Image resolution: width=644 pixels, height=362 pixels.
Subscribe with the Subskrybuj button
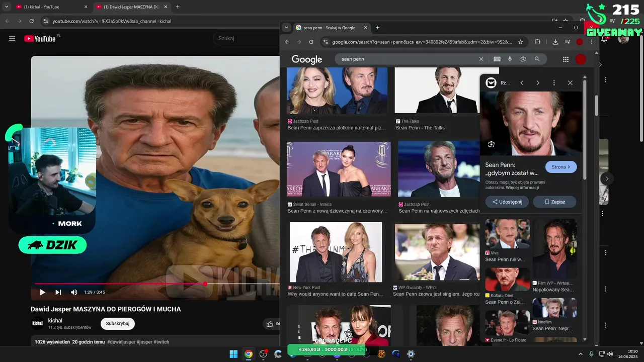click(118, 323)
